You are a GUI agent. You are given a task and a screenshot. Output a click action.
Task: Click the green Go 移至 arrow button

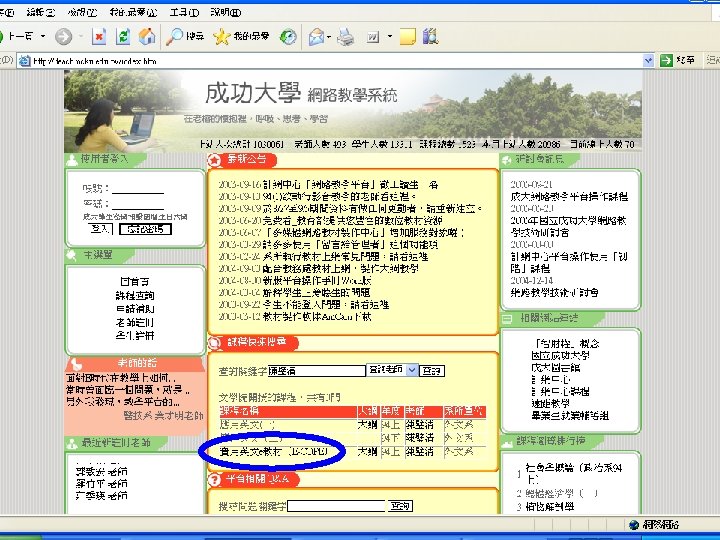tap(677, 60)
